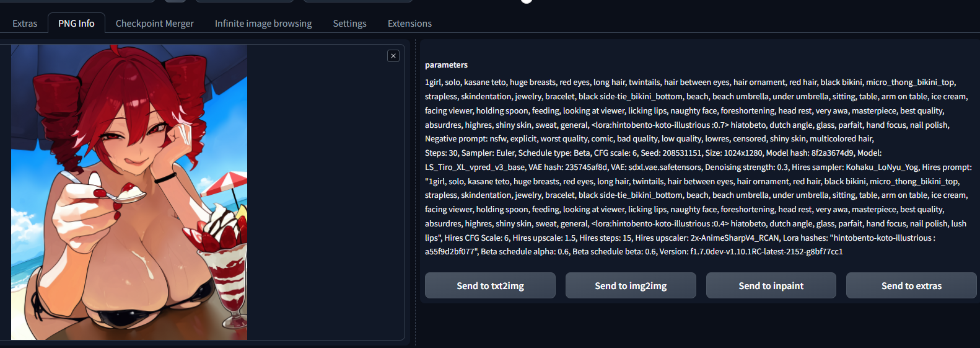Image resolution: width=980 pixels, height=348 pixels.
Task: Open the Checkpoint Merger tab
Action: tap(155, 24)
